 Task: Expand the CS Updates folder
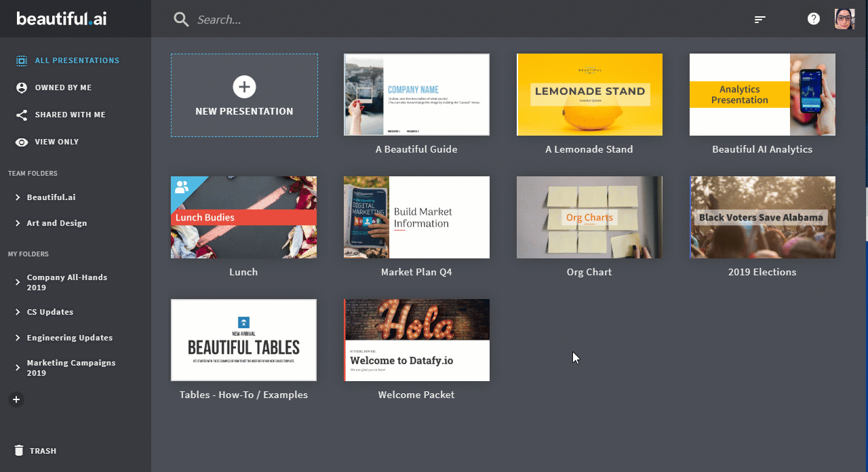pyautogui.click(x=18, y=312)
